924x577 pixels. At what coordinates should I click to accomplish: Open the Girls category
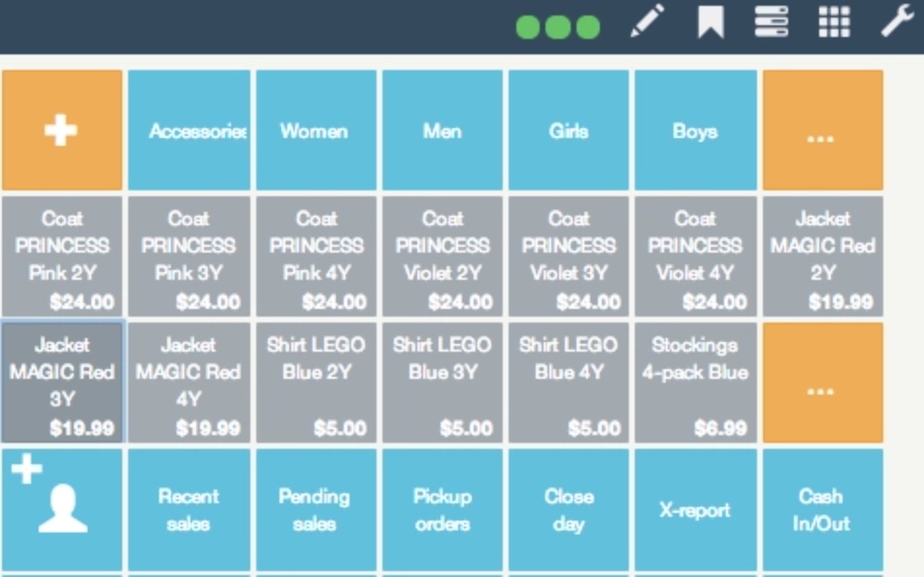(569, 130)
